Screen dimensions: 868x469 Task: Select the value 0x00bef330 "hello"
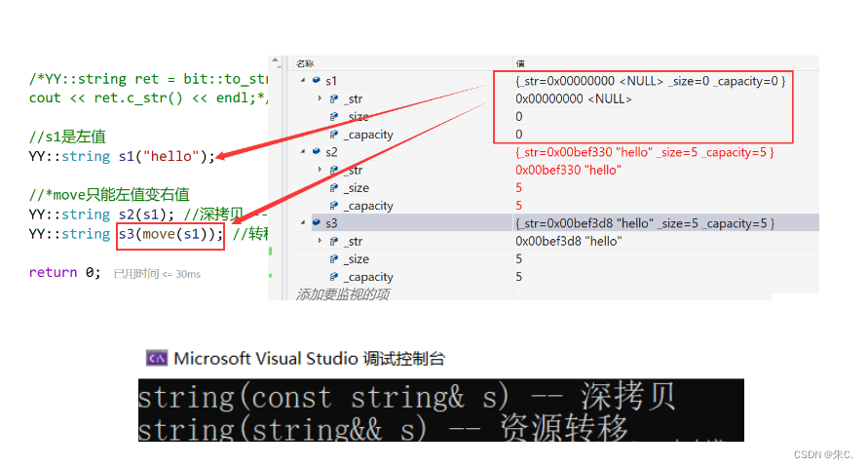tap(568, 170)
